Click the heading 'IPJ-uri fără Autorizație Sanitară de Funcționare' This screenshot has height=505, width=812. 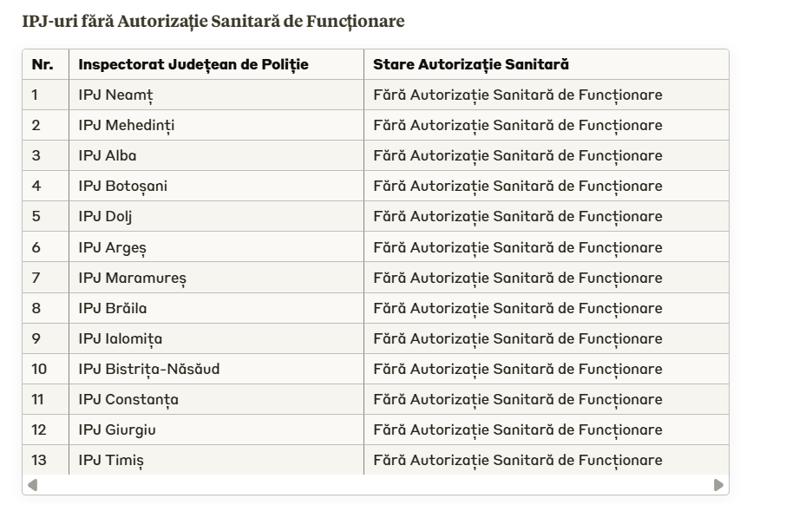point(213,21)
